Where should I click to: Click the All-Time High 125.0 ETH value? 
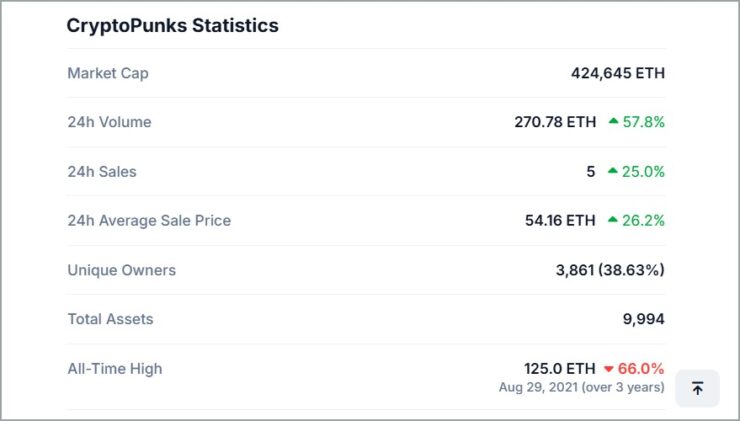560,368
